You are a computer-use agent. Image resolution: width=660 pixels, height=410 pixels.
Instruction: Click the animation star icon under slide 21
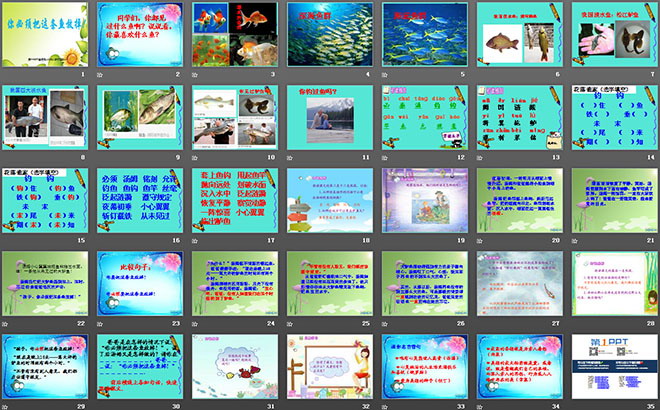click(x=575, y=241)
